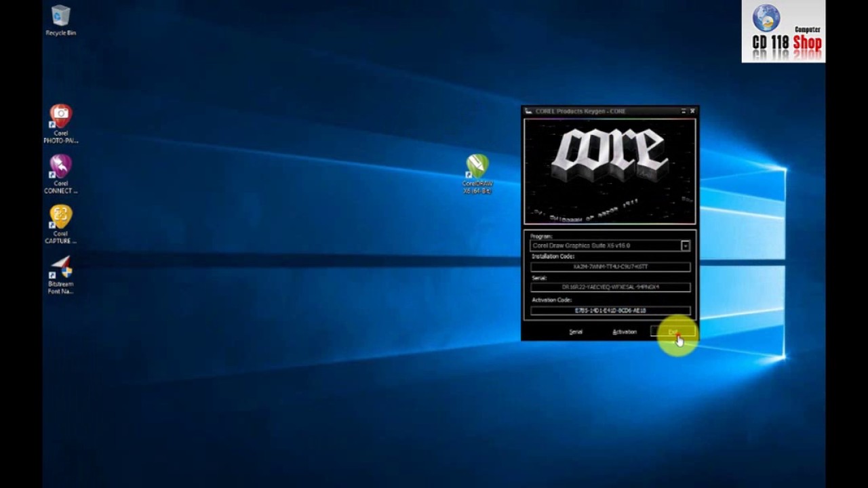The height and width of the screenshot is (488, 868).
Task: Select the Bitstream Font Navigator shortcut
Action: (x=60, y=274)
